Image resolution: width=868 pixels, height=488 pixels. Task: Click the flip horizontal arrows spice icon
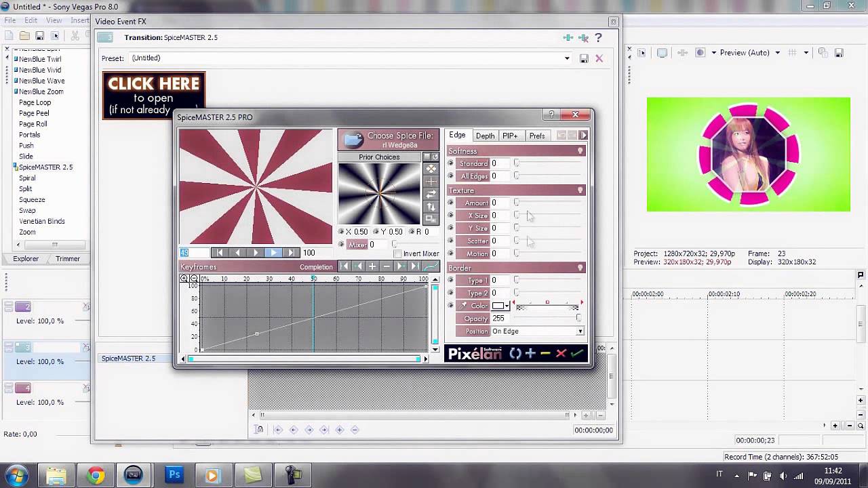pos(431,194)
